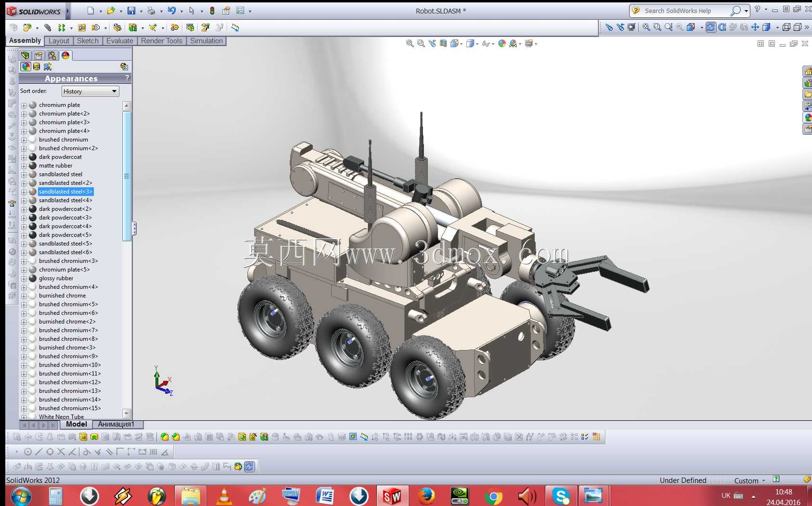The image size is (812, 506).
Task: Click the Appearances panel help question mark
Action: pyautogui.click(x=127, y=78)
